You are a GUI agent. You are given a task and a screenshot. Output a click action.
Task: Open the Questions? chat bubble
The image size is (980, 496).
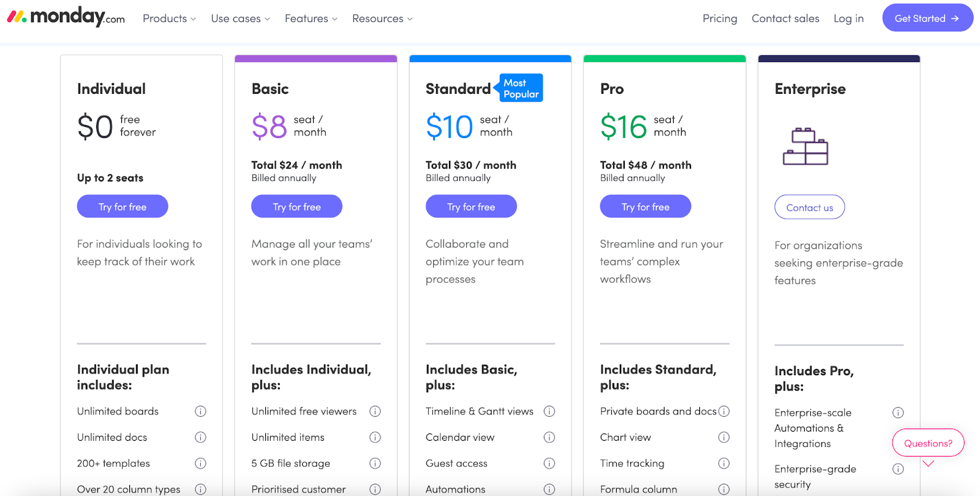pos(928,443)
